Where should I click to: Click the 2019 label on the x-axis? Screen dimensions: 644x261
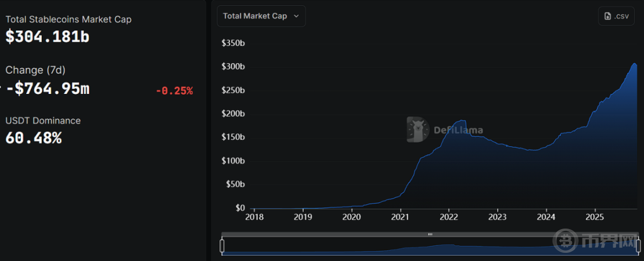click(x=303, y=217)
